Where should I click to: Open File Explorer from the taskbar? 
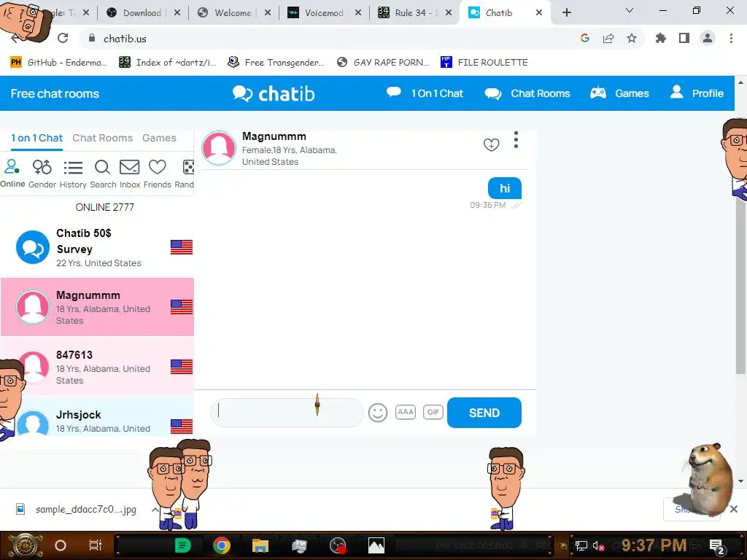tap(260, 545)
